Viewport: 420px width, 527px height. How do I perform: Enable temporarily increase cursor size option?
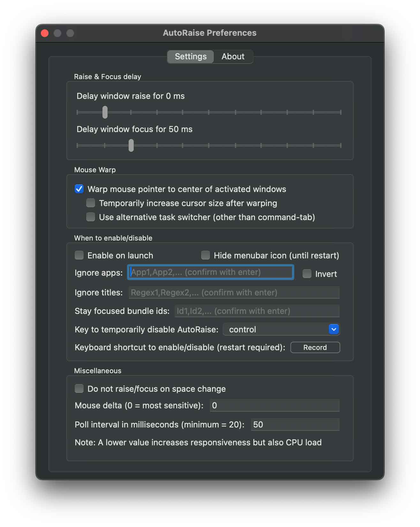point(91,203)
